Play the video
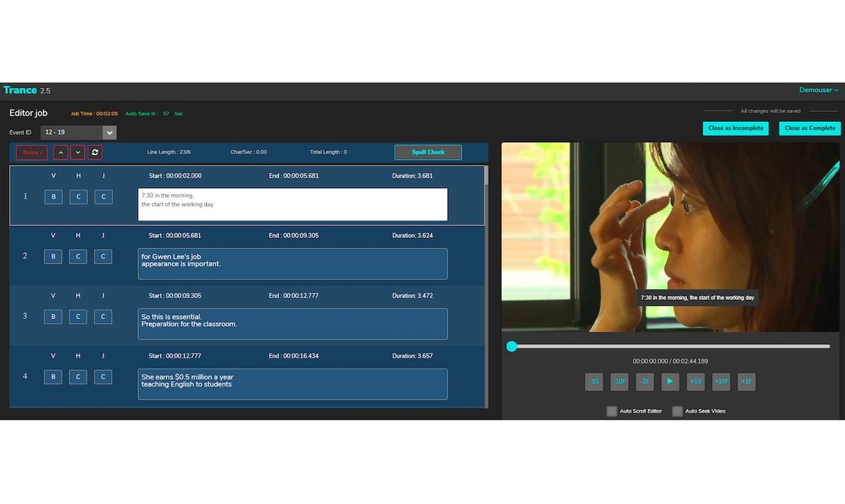The width and height of the screenshot is (845, 504). coord(670,382)
